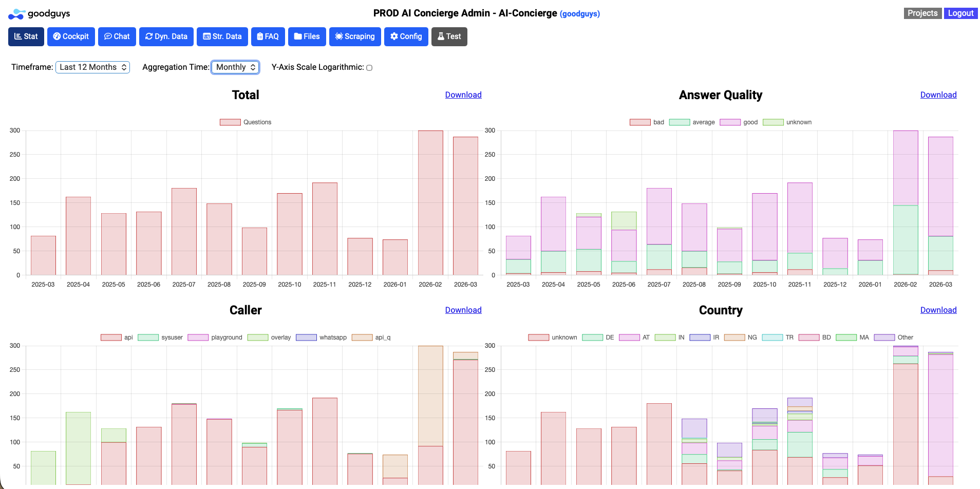Click the Chat speech bubble icon
Screen dimensions: 980x489
tap(108, 36)
